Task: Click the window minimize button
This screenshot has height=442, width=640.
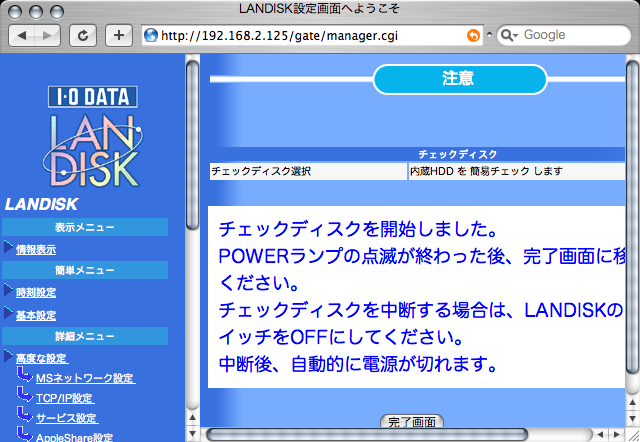Action: pyautogui.click(x=36, y=12)
